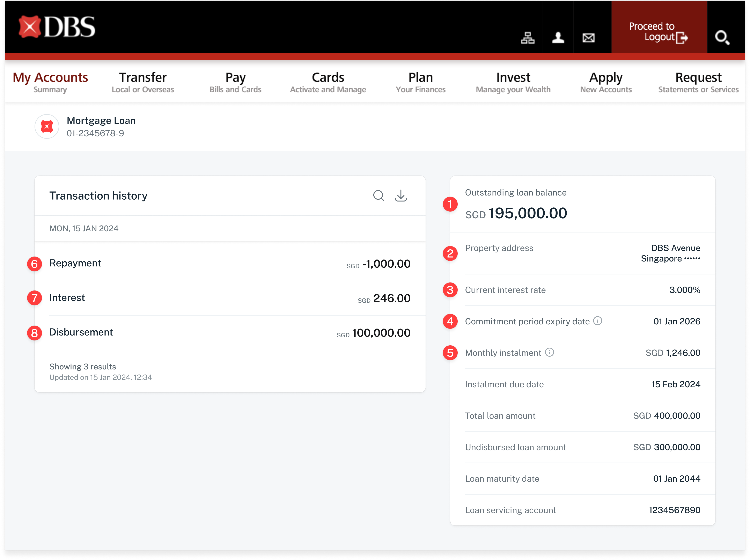750x560 pixels.
Task: Open the Transfer Local or Overseas menu
Action: click(143, 82)
